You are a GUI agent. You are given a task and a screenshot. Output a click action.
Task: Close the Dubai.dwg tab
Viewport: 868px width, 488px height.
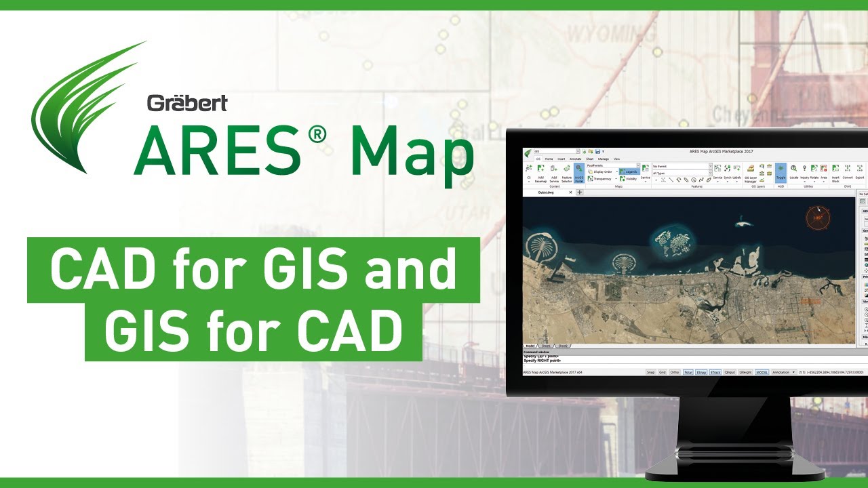[570, 192]
